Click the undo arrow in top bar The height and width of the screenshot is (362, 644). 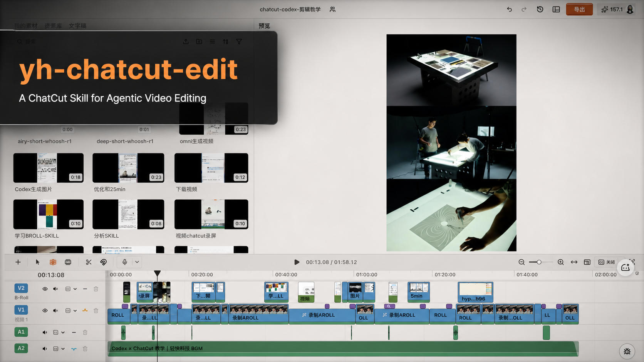click(509, 9)
